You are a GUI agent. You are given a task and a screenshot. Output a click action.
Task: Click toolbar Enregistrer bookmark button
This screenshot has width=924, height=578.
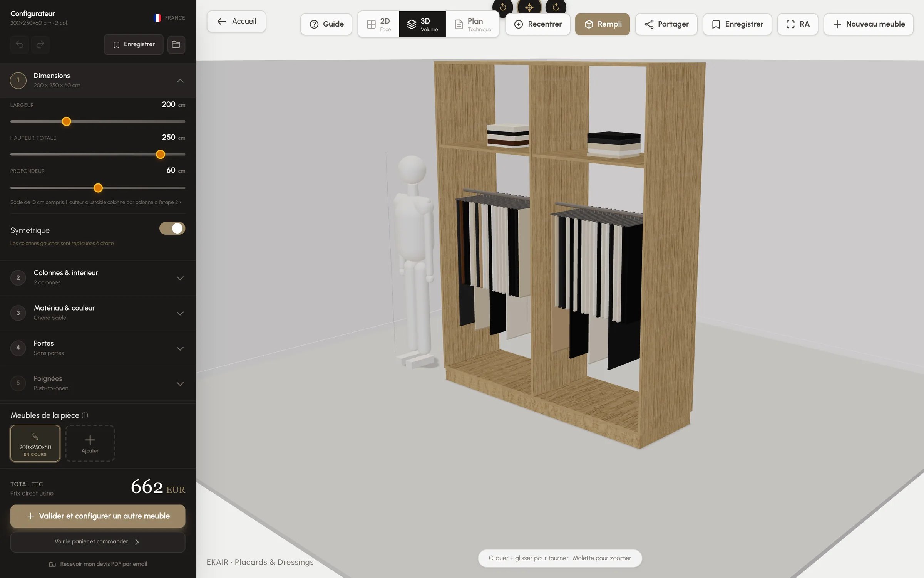[737, 24]
